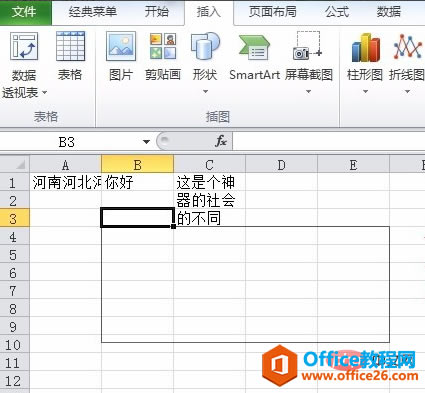Select column B header

[x=137, y=165]
